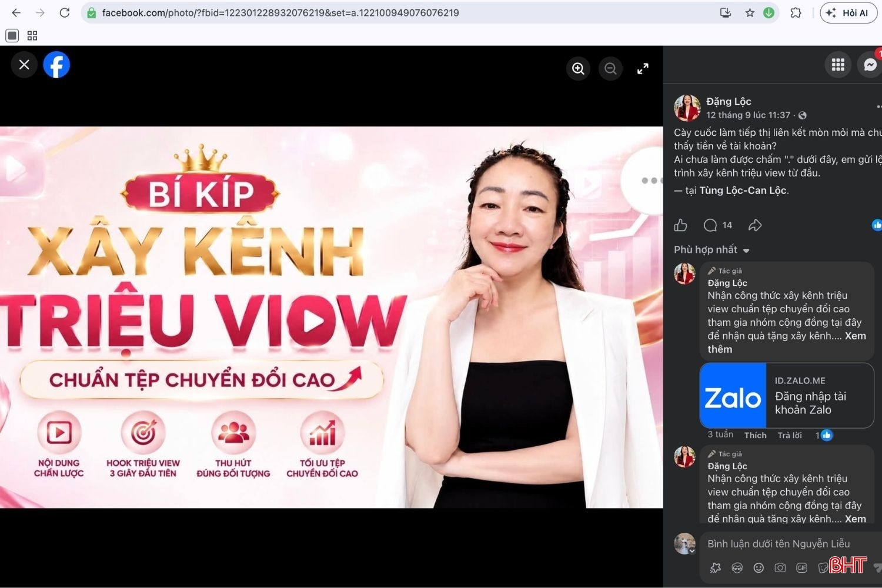882x588 pixels.
Task: View reactions on the first comment
Action: (x=824, y=435)
